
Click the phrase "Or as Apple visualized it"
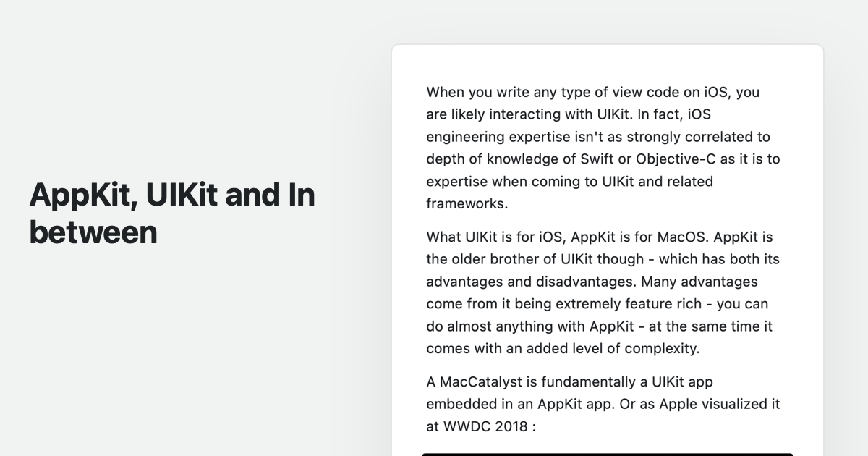tap(699, 404)
